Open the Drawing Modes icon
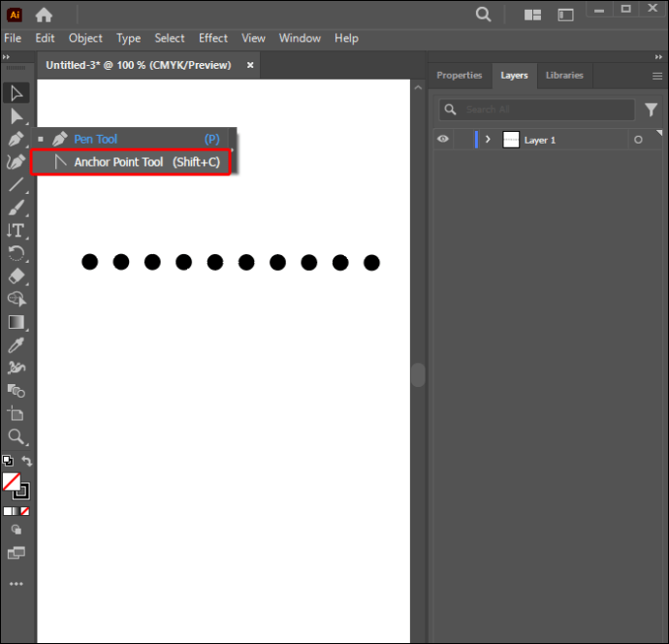Image resolution: width=669 pixels, height=644 pixels. [16, 530]
